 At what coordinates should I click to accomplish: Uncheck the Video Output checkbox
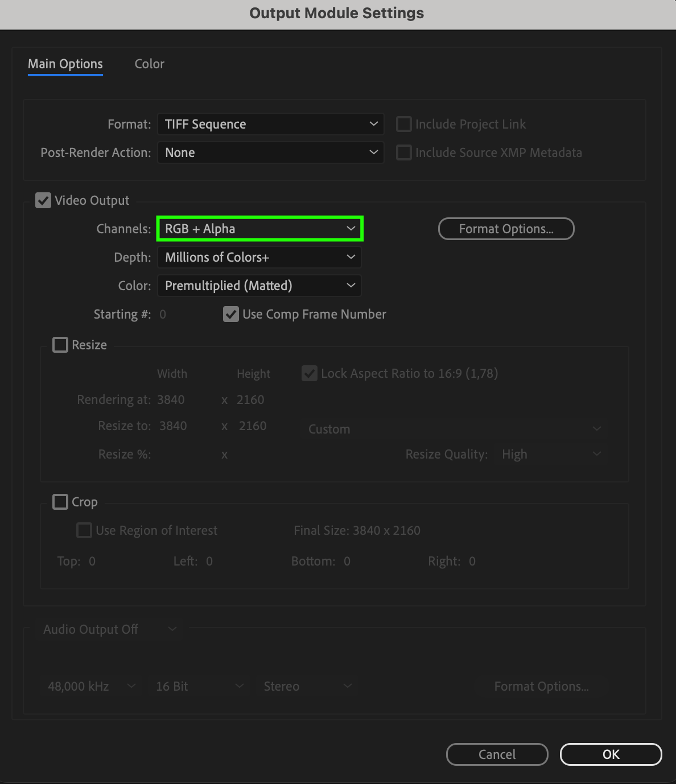43,200
